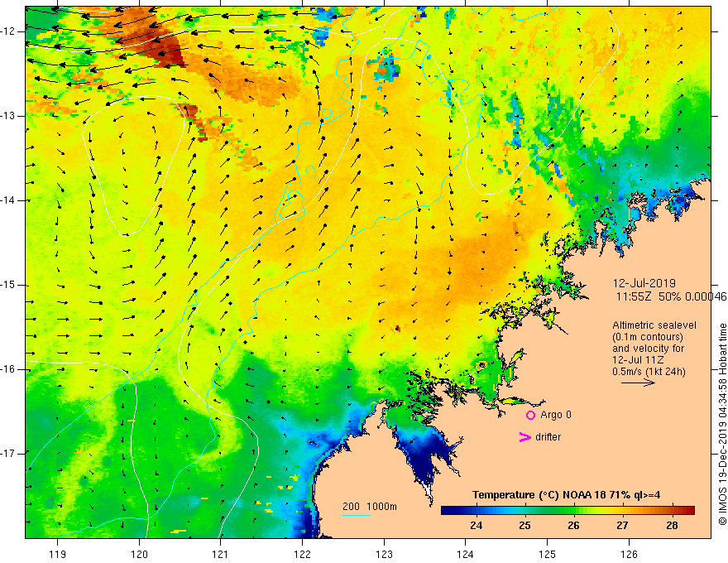
Task: Click the '0.5m/s (1kt 24h)' text
Action: click(649, 372)
